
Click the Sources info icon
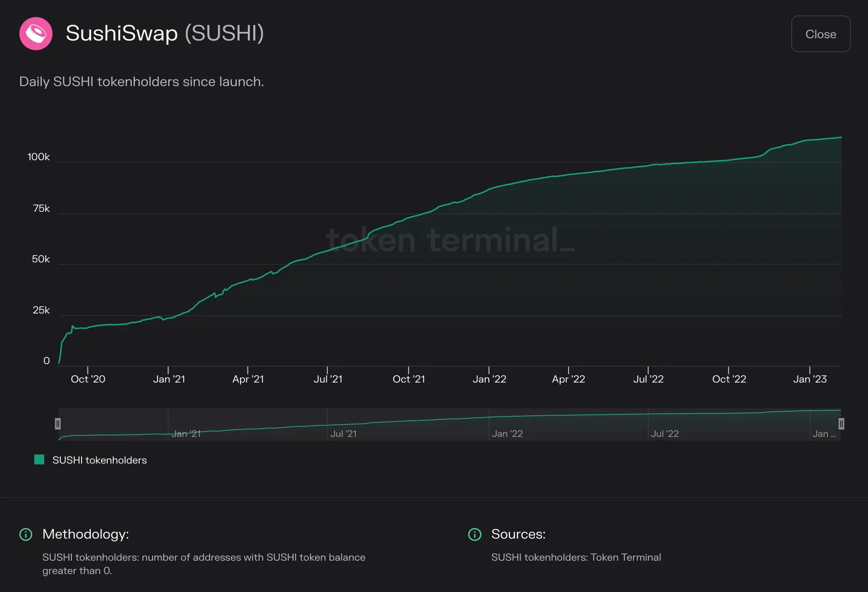(x=475, y=534)
